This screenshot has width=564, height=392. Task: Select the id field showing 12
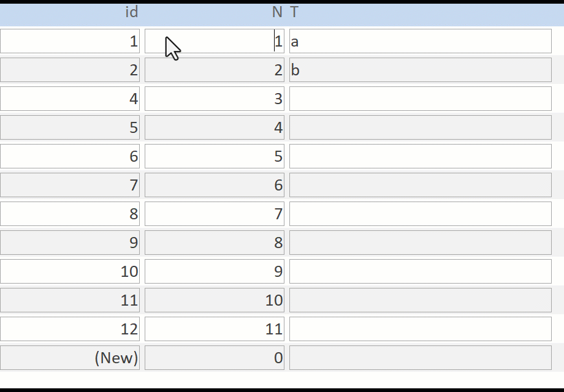coord(70,329)
